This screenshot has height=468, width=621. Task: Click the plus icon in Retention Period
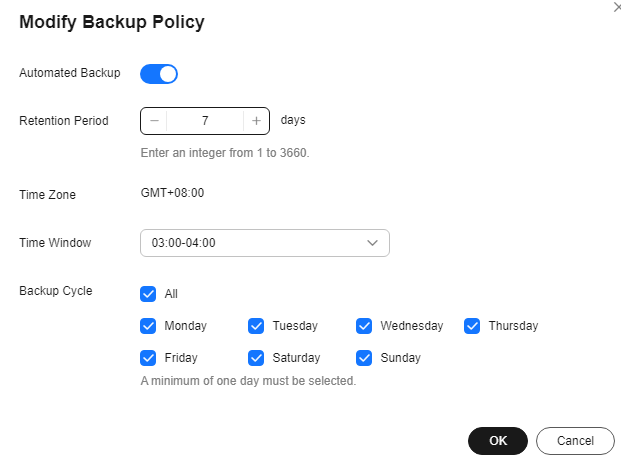256,121
